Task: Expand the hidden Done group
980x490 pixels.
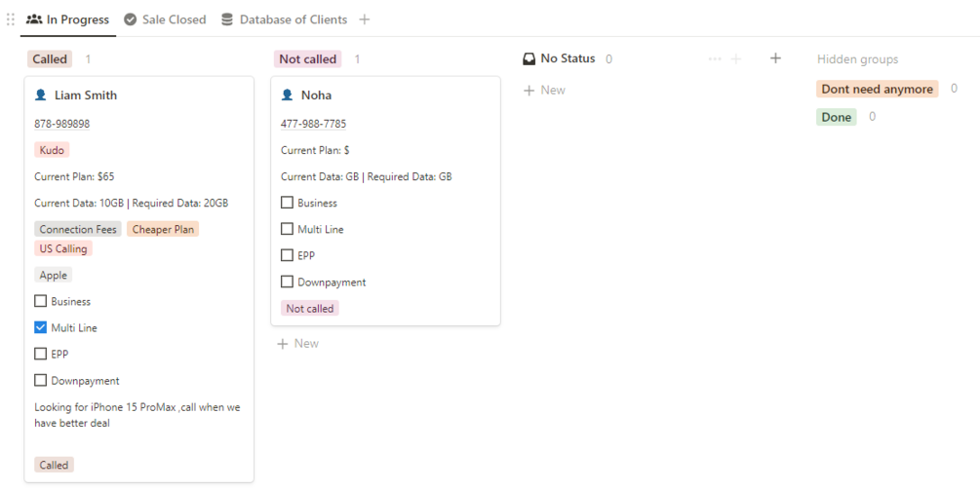Action: (x=836, y=117)
